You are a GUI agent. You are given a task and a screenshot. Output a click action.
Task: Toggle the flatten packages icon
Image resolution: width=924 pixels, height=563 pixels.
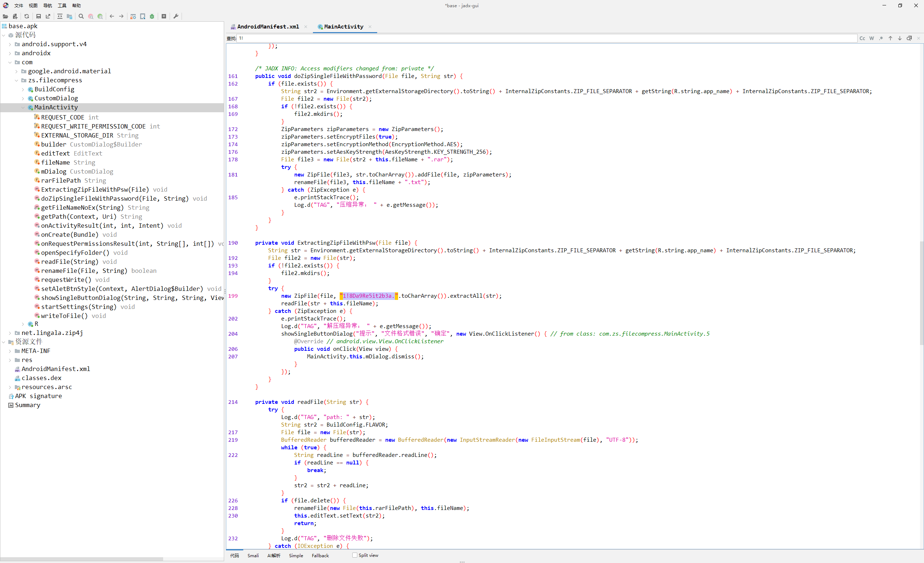69,17
